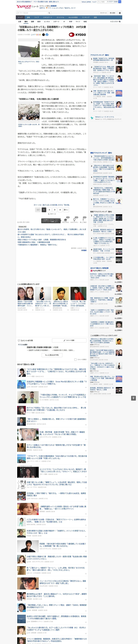Open 購入履歴 link
This screenshot has width=138, height=644.
[112, 13]
